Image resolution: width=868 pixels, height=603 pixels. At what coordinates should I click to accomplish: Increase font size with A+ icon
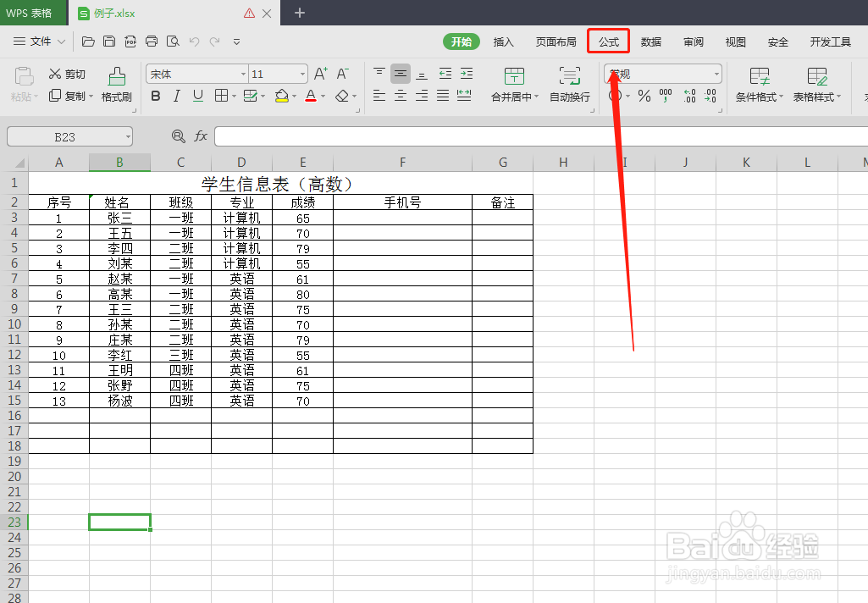pos(321,74)
